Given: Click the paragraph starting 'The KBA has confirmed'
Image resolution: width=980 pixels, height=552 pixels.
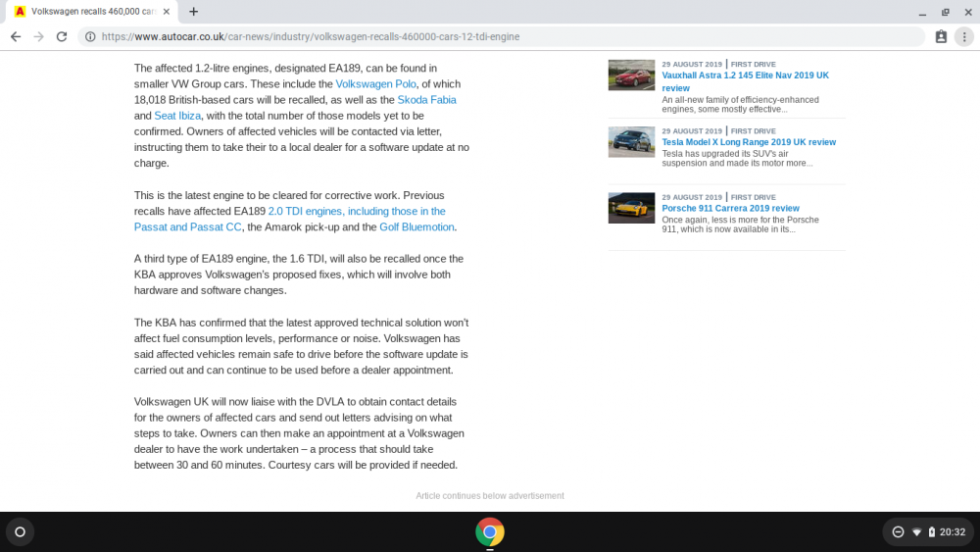Looking at the screenshot, I should click(301, 346).
